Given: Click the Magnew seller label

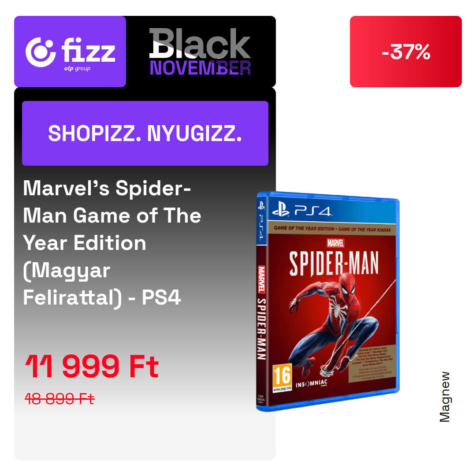Looking at the screenshot, I should pos(445,397).
